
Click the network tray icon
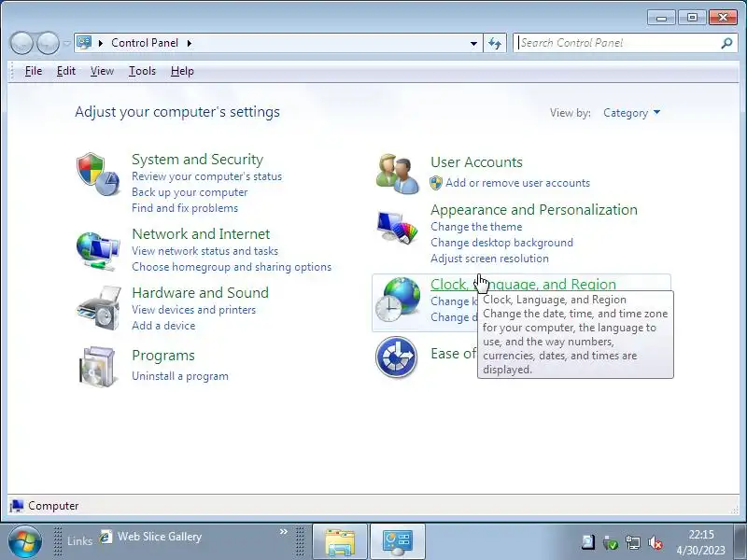633,542
